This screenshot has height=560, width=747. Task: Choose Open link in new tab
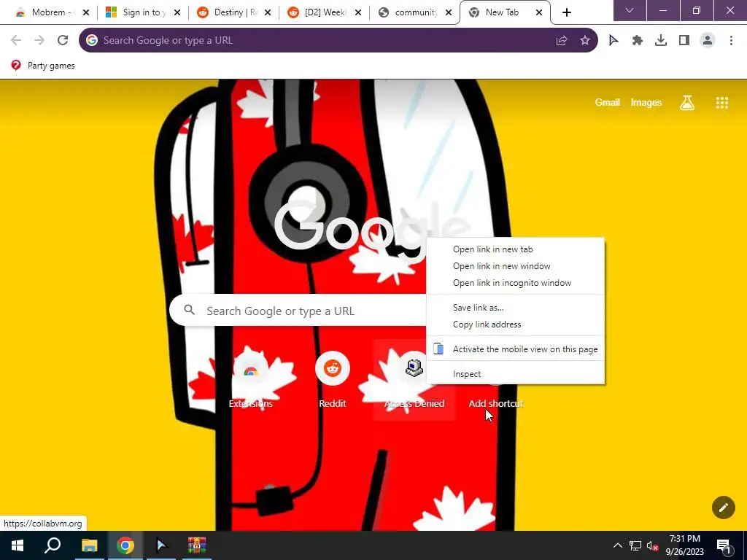[x=516, y=249]
